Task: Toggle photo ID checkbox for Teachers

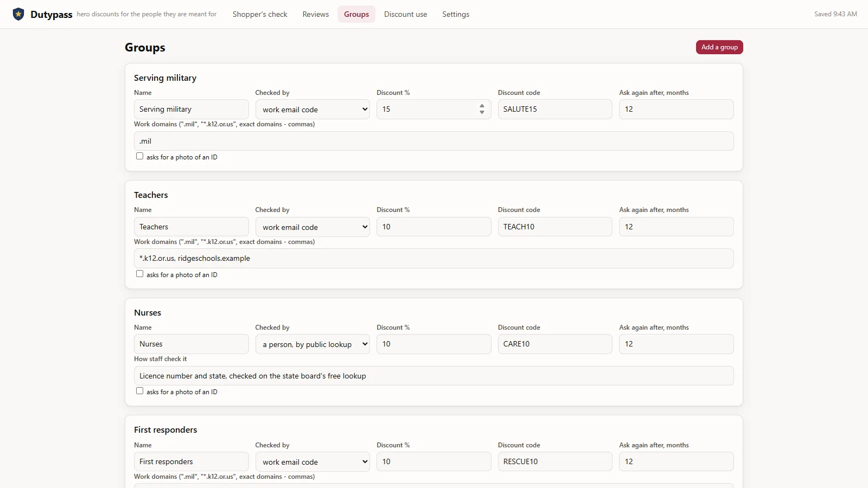Action: click(x=139, y=274)
